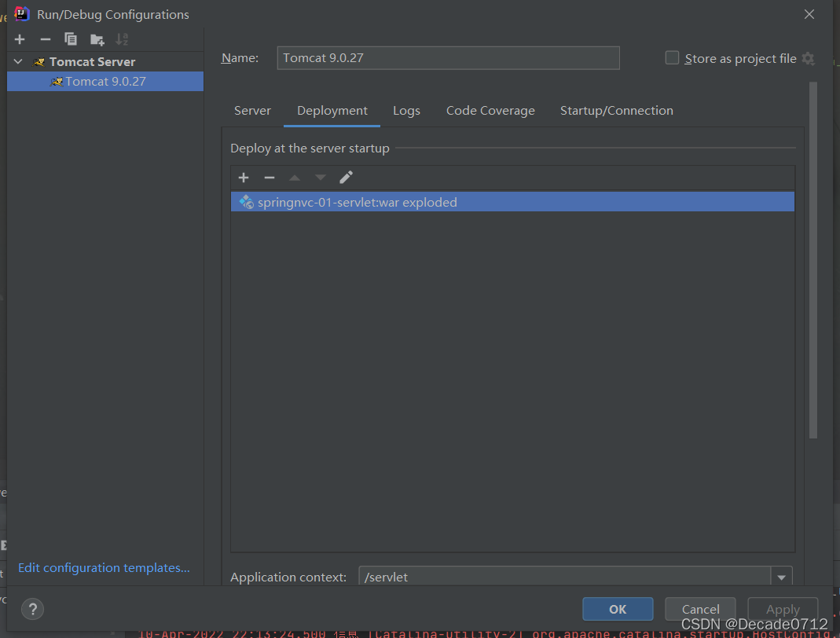Image resolution: width=840 pixels, height=638 pixels.
Task: Remove the selected deployment artifact
Action: (270, 178)
